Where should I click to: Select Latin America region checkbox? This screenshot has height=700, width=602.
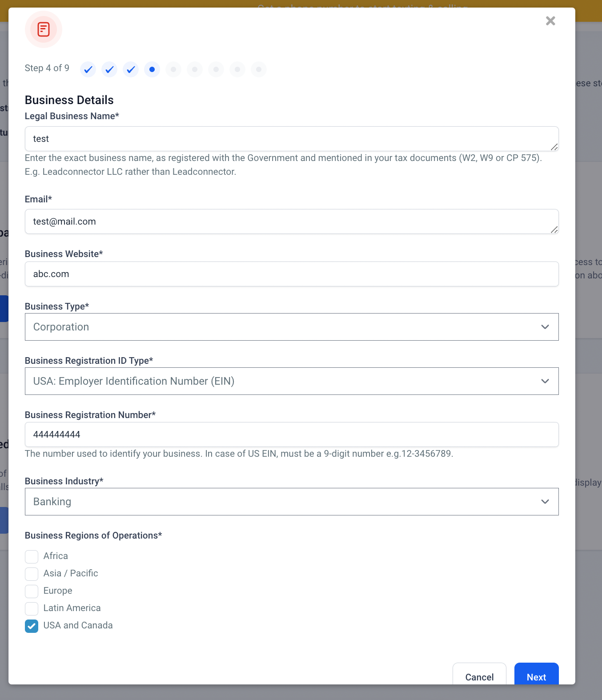click(x=32, y=608)
